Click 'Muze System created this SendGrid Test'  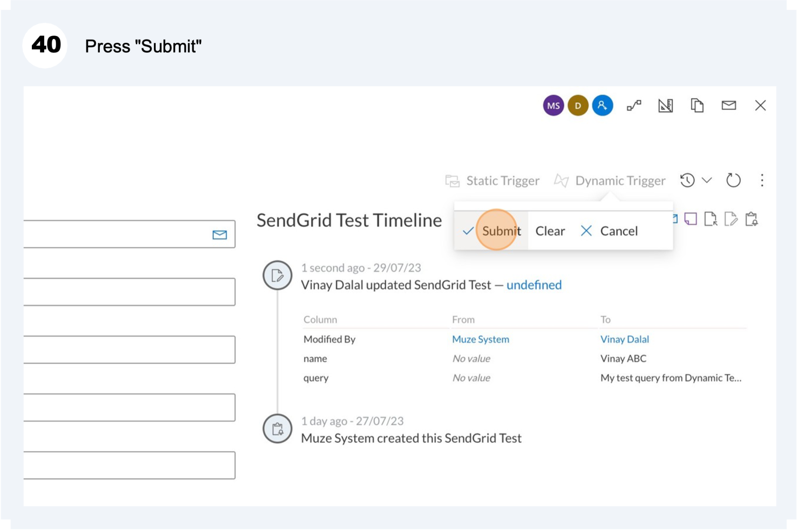[x=411, y=438]
